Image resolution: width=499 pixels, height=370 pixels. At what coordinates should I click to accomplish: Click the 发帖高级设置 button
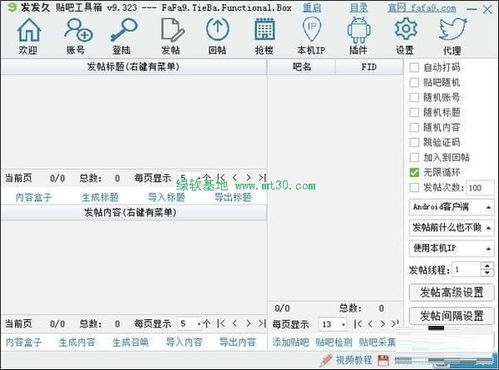point(451,292)
